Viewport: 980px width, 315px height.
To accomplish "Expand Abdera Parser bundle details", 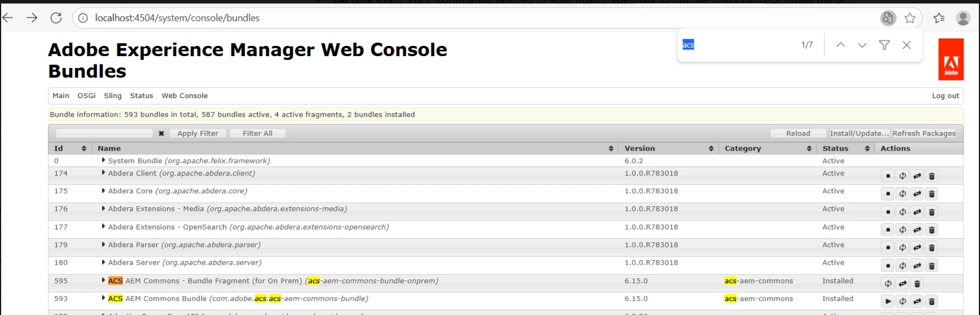I will coord(104,245).
